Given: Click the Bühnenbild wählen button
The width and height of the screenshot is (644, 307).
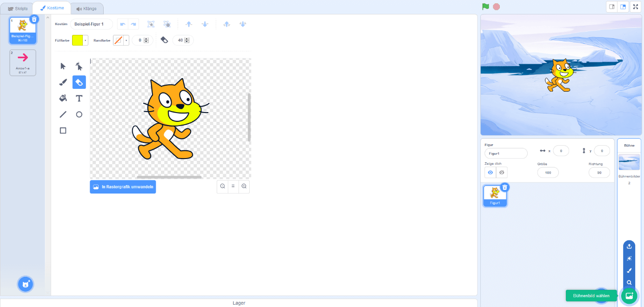Looking at the screenshot, I should click(591, 295).
